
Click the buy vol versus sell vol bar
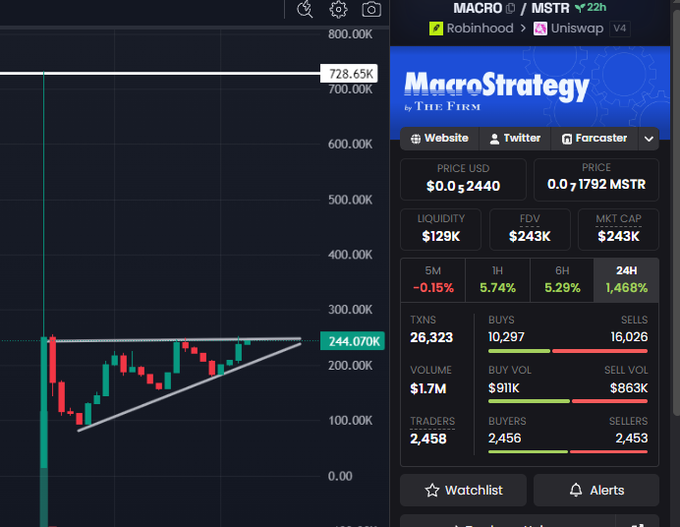click(568, 401)
